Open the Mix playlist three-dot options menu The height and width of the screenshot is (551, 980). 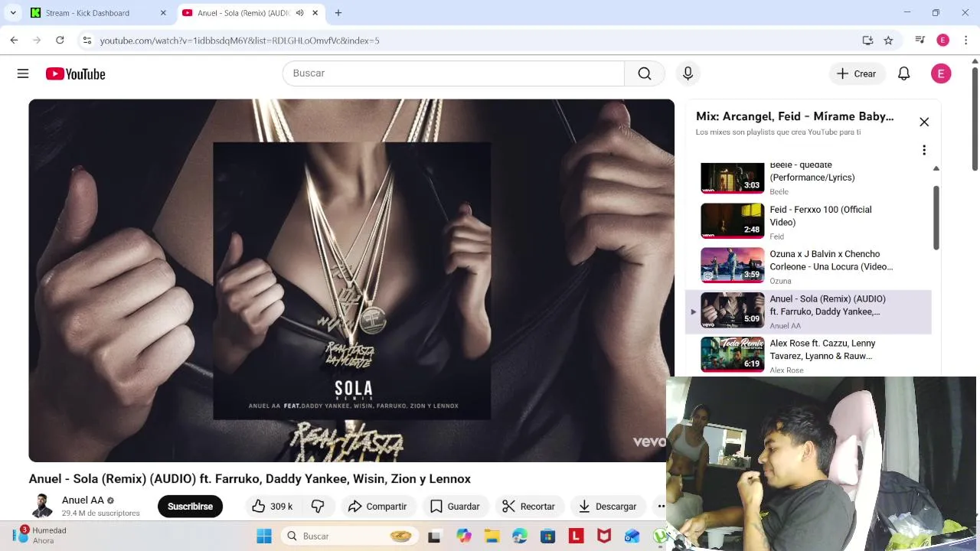[924, 150]
